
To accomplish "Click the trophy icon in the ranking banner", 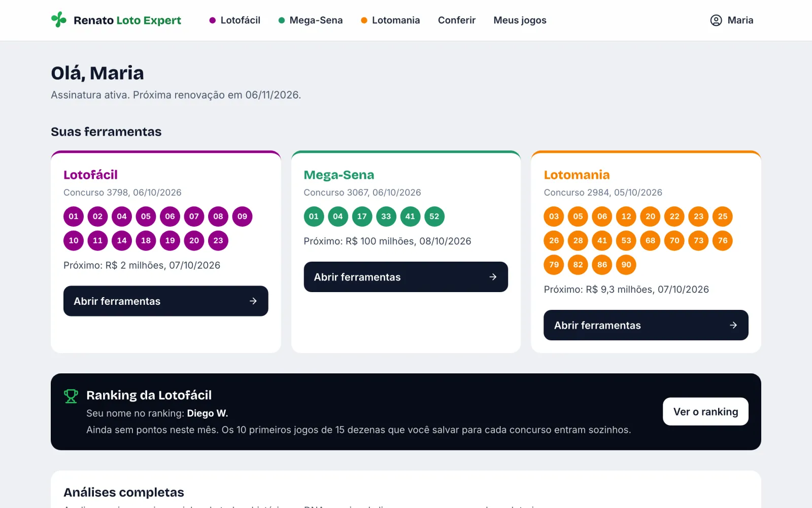I will coord(71,396).
